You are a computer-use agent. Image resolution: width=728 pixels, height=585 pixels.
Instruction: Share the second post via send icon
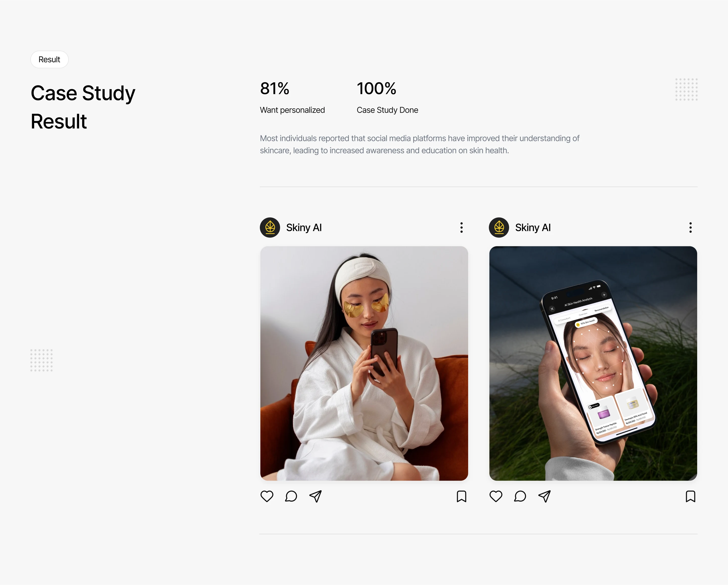click(x=544, y=496)
